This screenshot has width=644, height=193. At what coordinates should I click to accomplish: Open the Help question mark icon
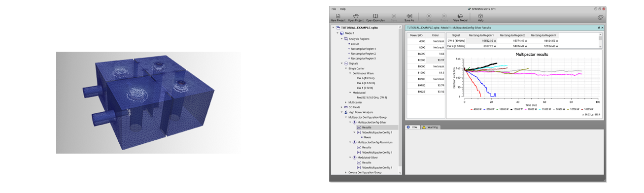(480, 16)
